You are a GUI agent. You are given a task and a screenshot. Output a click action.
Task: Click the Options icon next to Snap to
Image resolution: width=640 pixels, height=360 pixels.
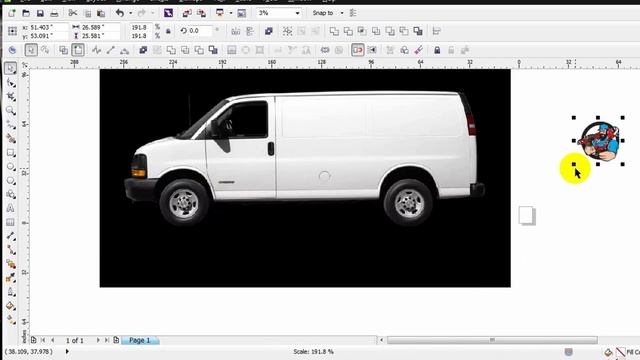tap(353, 13)
